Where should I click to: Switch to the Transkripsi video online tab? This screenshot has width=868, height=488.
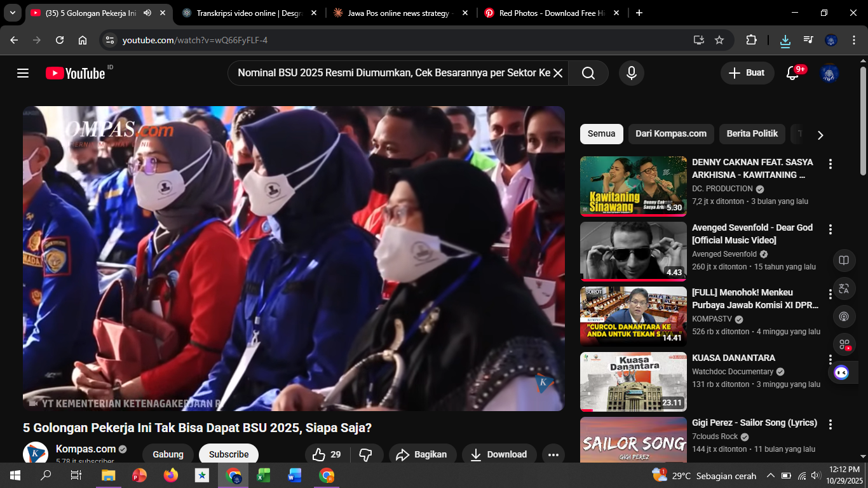point(249,13)
